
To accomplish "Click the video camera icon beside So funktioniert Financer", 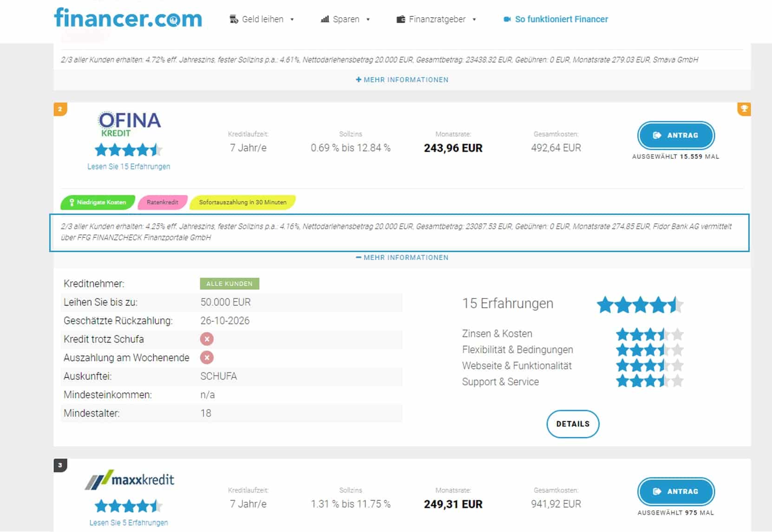I will click(x=507, y=19).
